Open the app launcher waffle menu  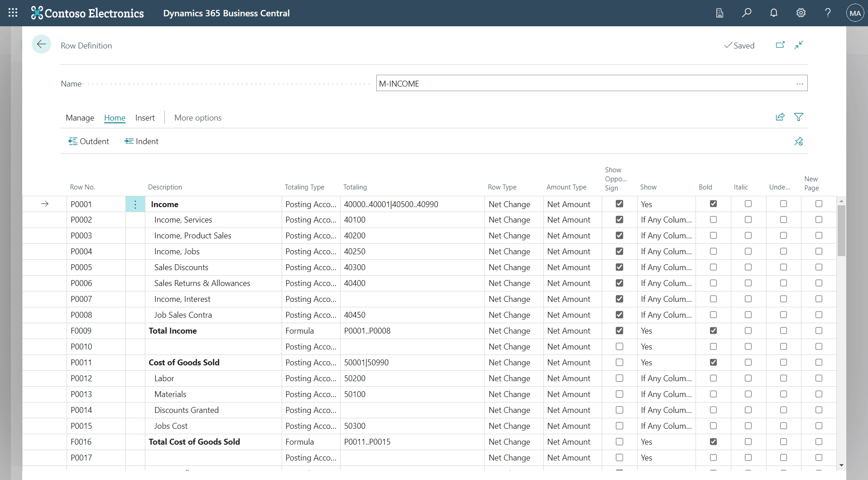click(x=13, y=13)
